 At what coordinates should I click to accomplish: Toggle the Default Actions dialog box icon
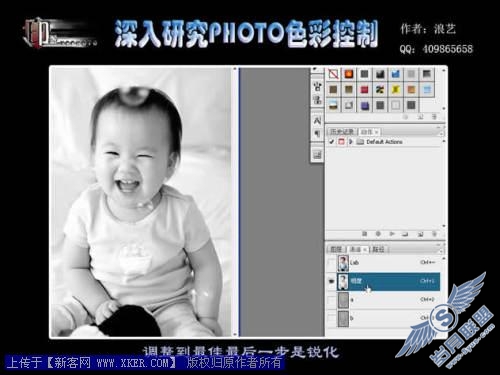[x=341, y=142]
